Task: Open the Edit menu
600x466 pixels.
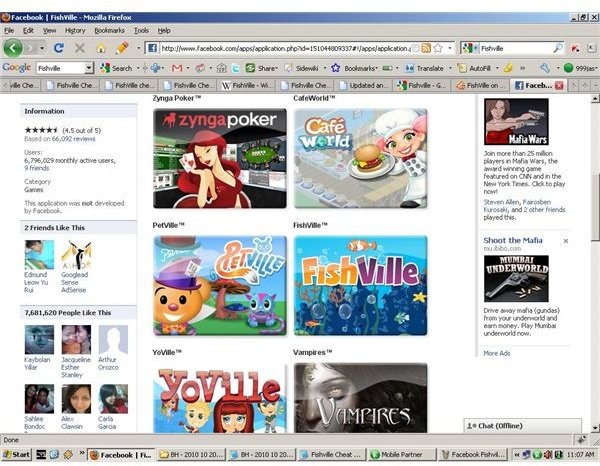Action: pyautogui.click(x=28, y=31)
